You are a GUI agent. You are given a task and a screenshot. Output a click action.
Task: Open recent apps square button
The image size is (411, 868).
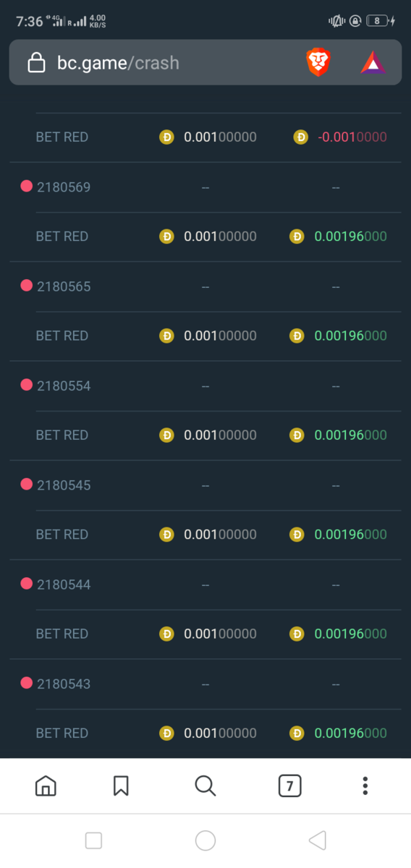point(93,840)
